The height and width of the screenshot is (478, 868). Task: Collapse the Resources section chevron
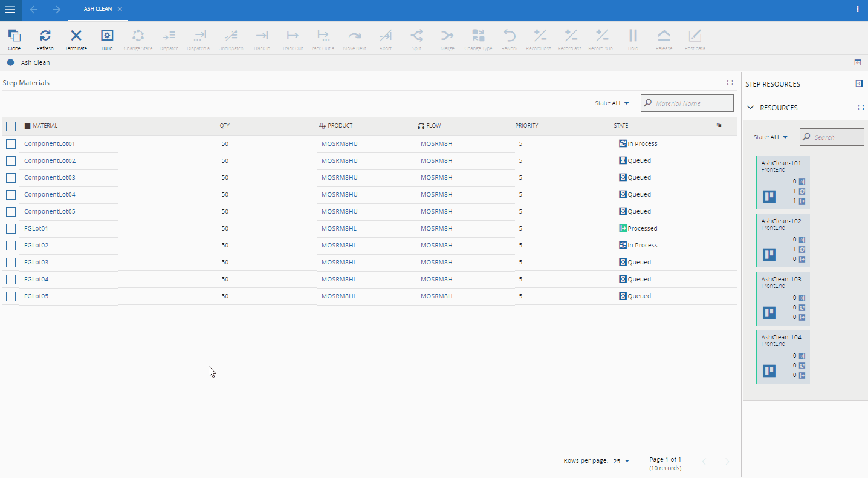tap(751, 108)
